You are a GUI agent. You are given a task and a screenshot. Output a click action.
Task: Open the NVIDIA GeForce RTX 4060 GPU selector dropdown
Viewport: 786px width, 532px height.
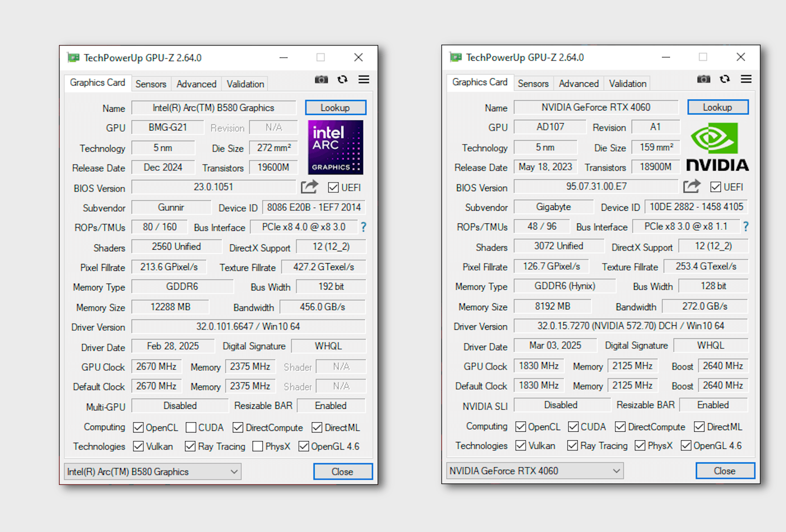point(535,471)
